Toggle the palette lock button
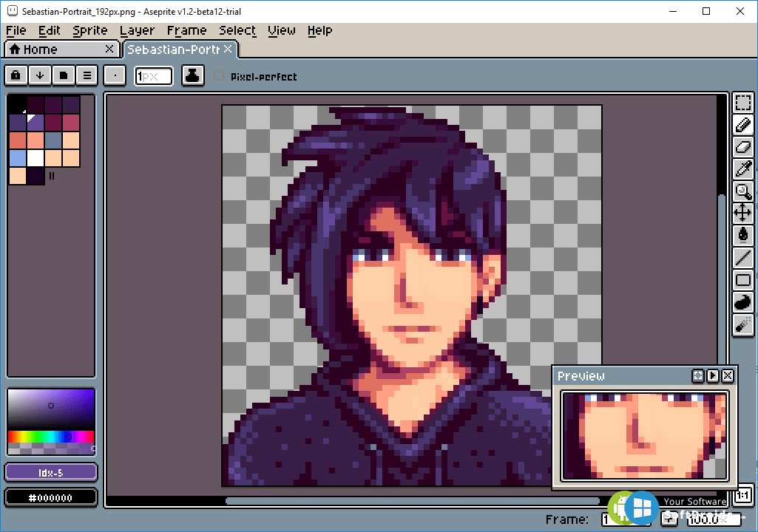 tap(16, 75)
